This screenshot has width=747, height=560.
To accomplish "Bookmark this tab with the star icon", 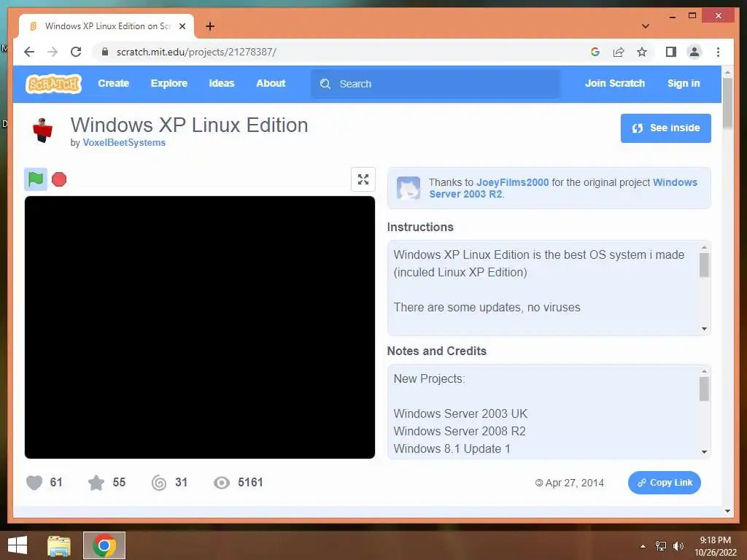I will 642,52.
